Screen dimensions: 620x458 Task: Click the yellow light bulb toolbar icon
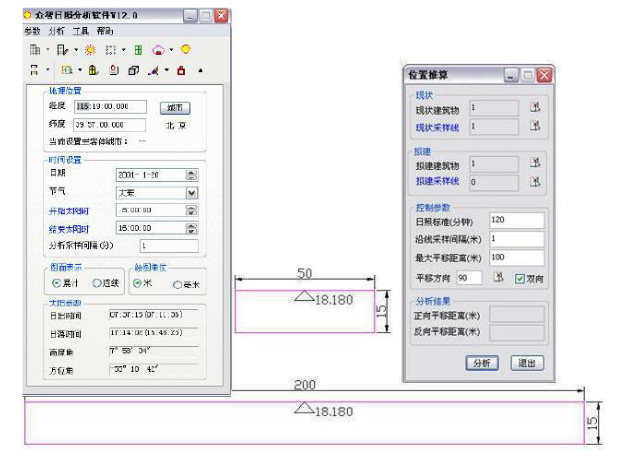coord(186,49)
